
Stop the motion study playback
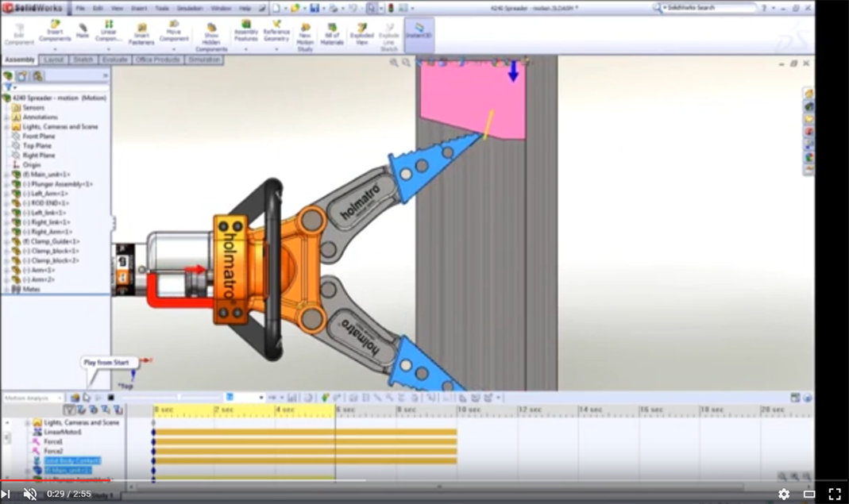pos(110,398)
